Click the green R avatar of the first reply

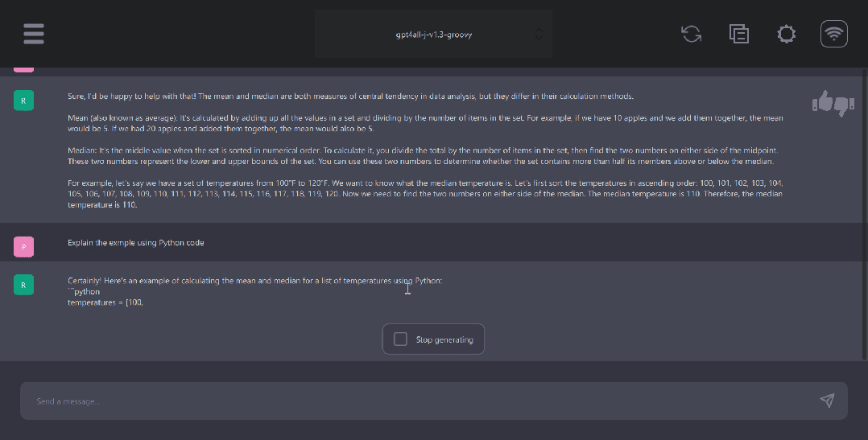point(24,100)
